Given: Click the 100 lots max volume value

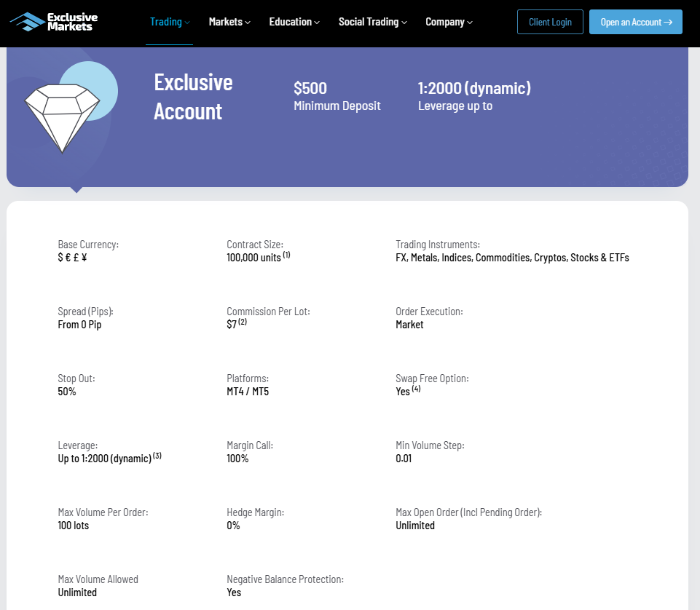Looking at the screenshot, I should tap(74, 526).
